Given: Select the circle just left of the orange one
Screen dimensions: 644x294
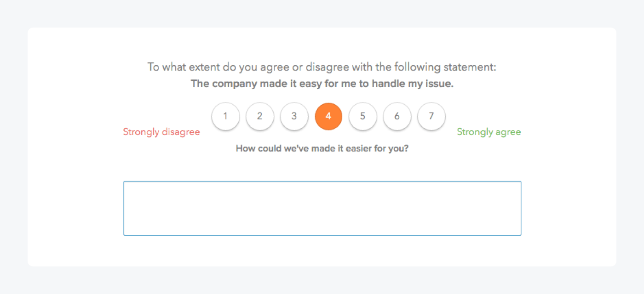Looking at the screenshot, I should tap(294, 116).
